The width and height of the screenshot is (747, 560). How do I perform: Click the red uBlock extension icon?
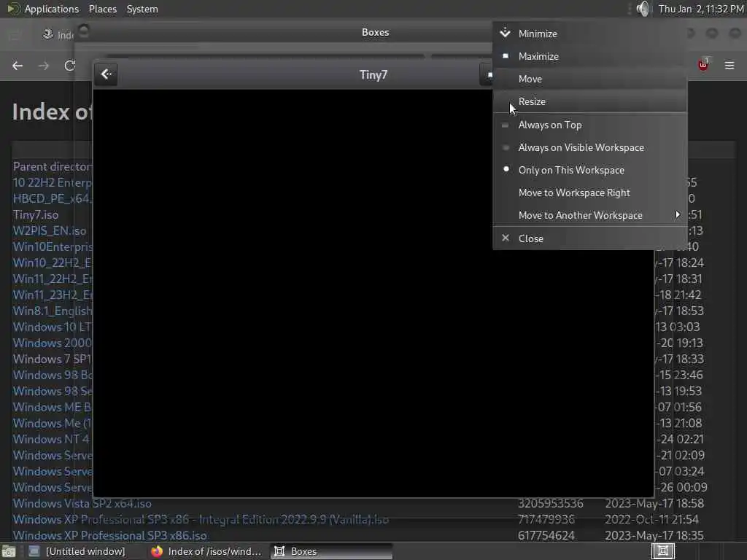click(703, 64)
